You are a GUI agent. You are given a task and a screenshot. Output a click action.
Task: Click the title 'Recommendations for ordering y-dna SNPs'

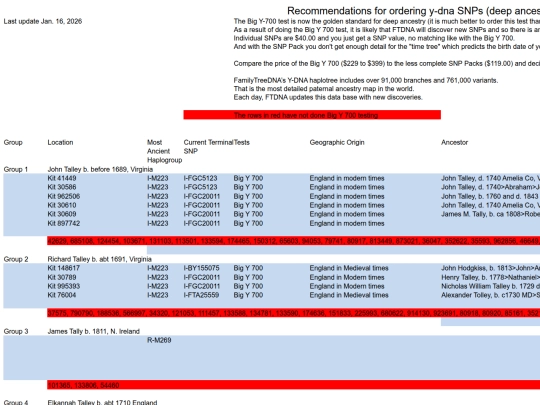pyautogui.click(x=413, y=11)
